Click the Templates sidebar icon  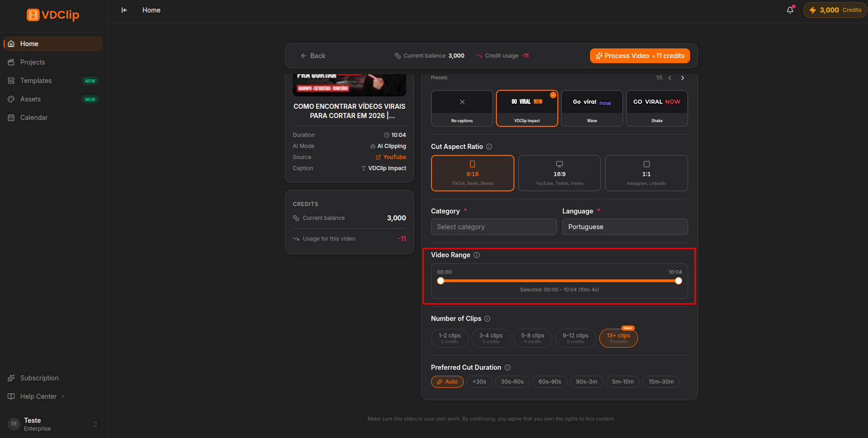11,81
